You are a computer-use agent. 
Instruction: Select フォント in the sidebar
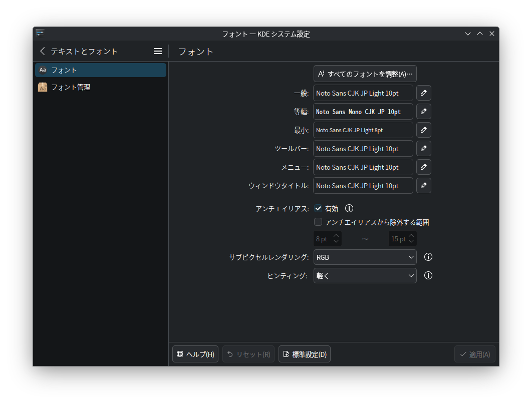pyautogui.click(x=101, y=70)
